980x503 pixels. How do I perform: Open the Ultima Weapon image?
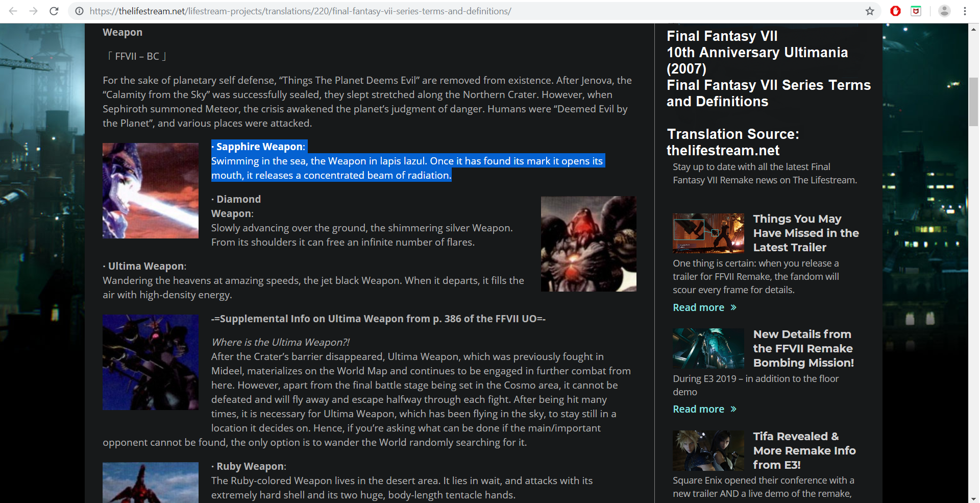tap(151, 362)
